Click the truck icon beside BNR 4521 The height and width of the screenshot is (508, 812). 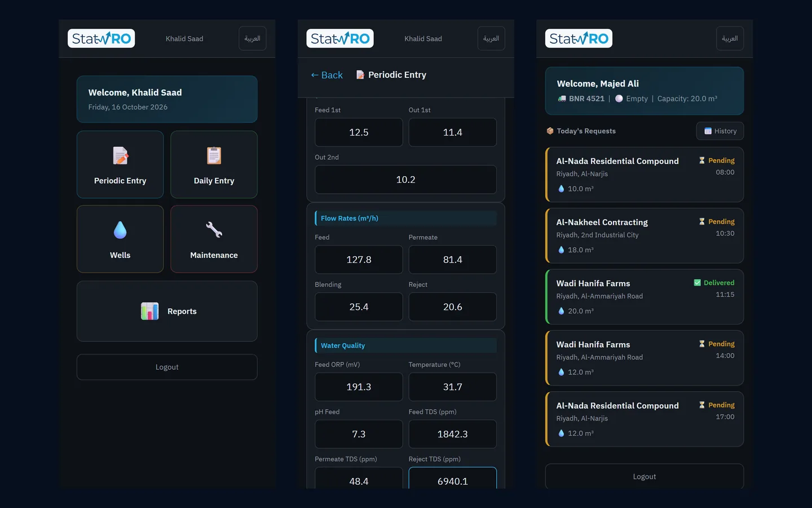(562, 99)
